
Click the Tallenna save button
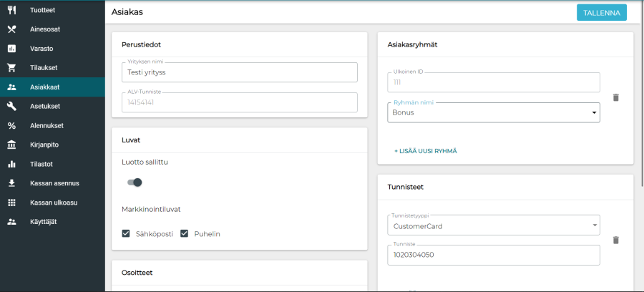click(x=601, y=12)
